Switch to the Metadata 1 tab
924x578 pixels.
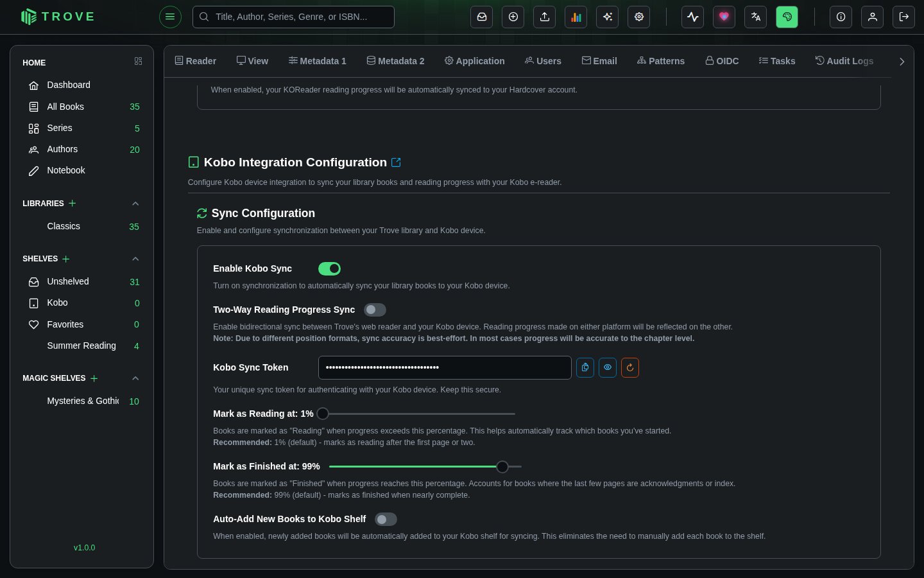pyautogui.click(x=318, y=61)
